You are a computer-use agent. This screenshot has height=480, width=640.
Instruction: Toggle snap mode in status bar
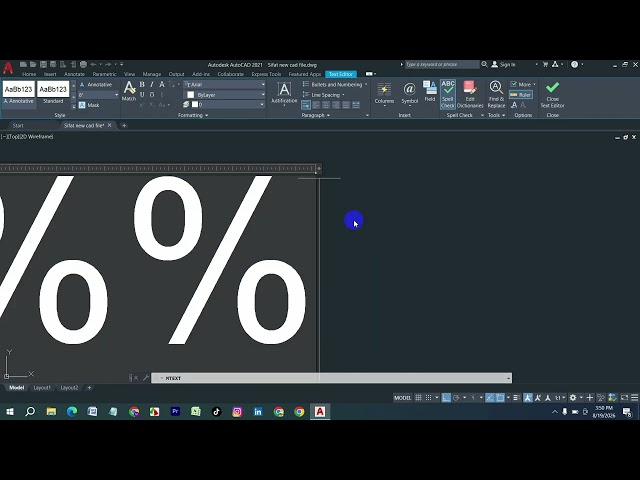pos(429,398)
